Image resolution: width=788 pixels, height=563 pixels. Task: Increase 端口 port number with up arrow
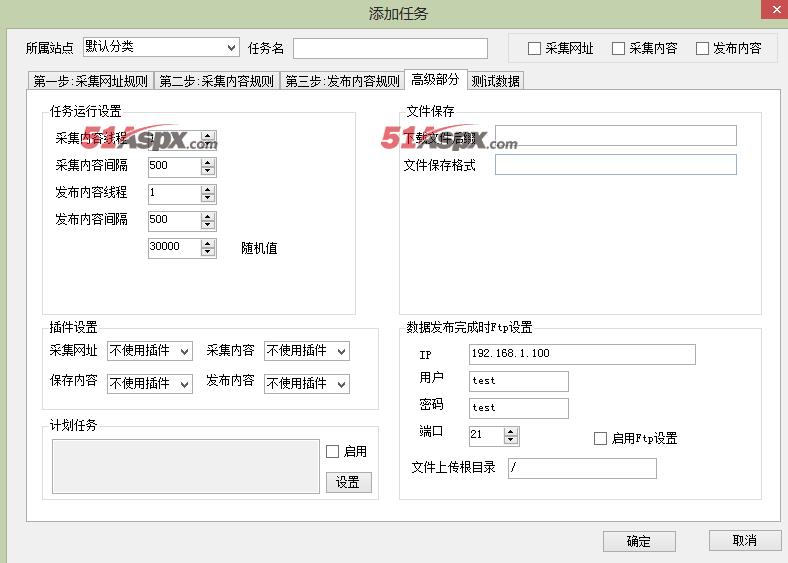[x=511, y=431]
